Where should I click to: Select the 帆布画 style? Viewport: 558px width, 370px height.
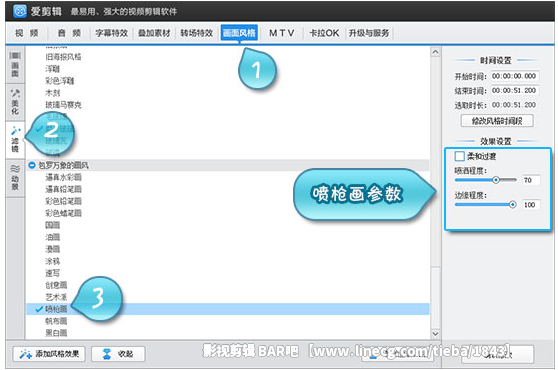[x=56, y=321]
